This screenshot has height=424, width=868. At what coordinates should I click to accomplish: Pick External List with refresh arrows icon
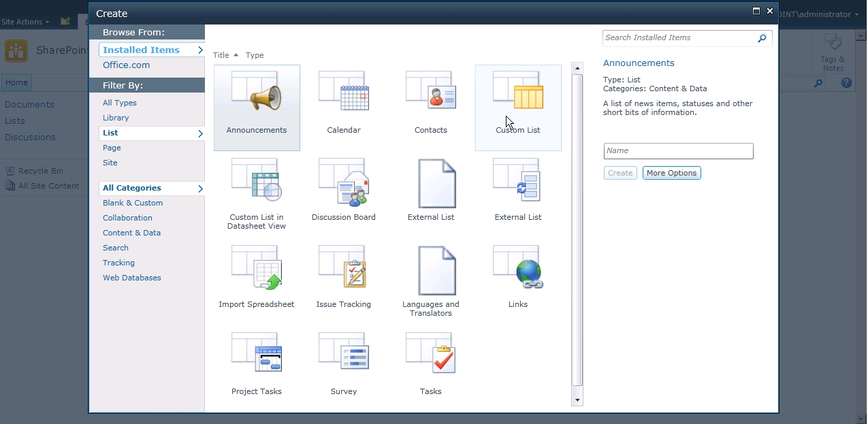[518, 195]
